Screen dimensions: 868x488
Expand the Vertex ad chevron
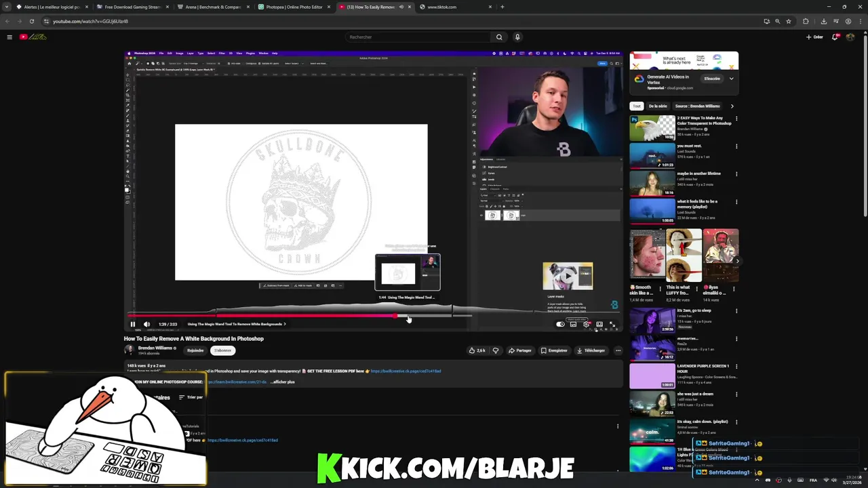tap(731, 79)
